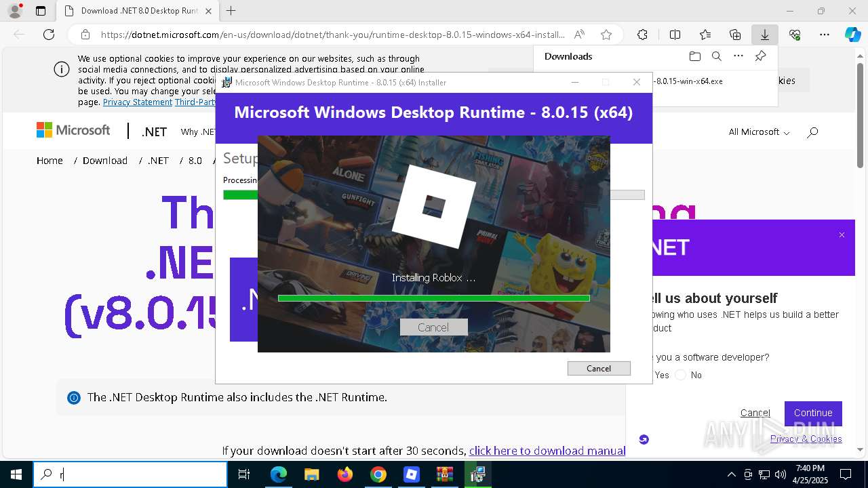Switch to Microsoft Edge on taskbar
868x488 pixels.
[x=279, y=474]
